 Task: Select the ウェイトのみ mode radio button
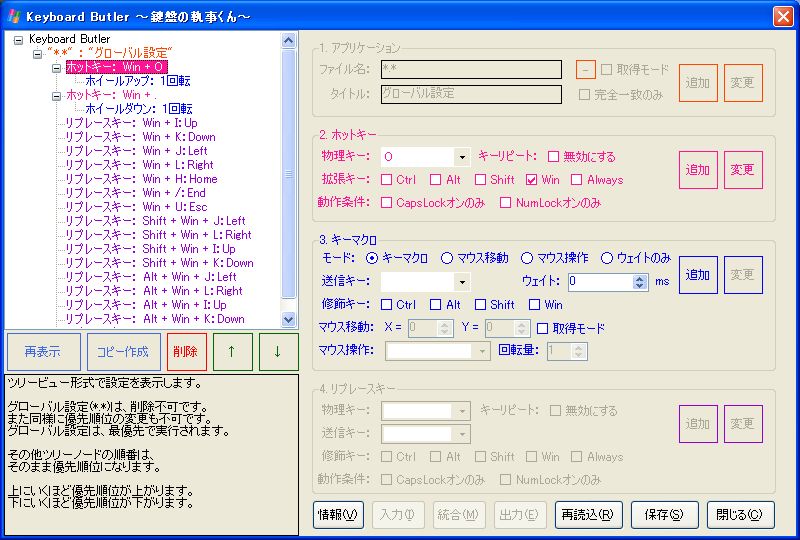607,258
